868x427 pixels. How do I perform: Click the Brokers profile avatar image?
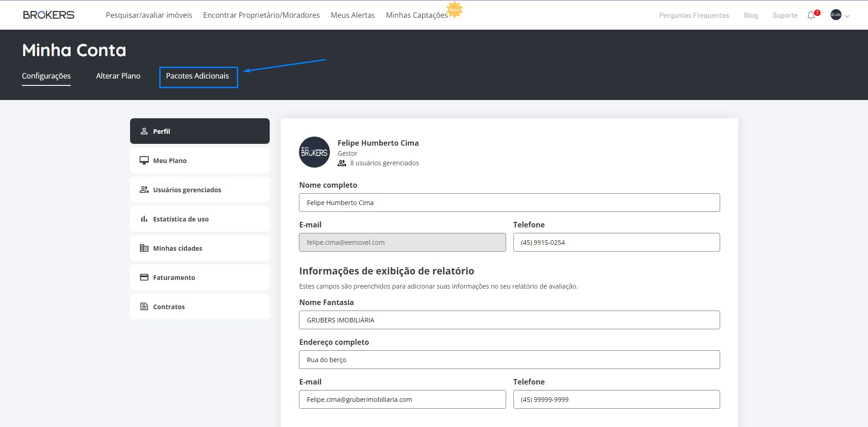click(x=314, y=152)
